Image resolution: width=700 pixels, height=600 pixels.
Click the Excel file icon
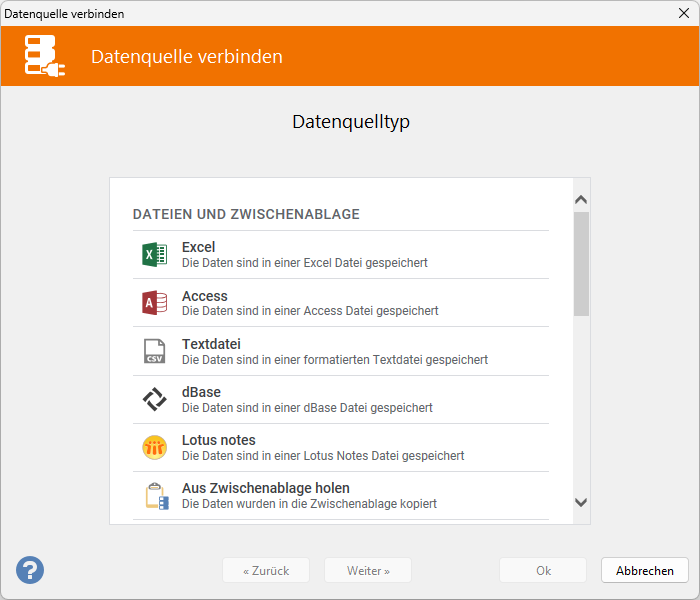154,255
